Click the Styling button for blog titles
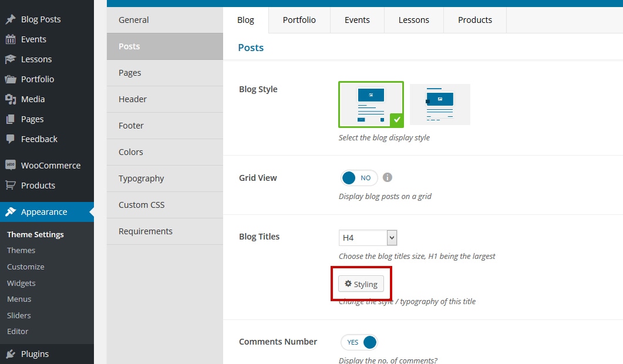Screen dimensions: 623x364 pyautogui.click(x=361, y=284)
